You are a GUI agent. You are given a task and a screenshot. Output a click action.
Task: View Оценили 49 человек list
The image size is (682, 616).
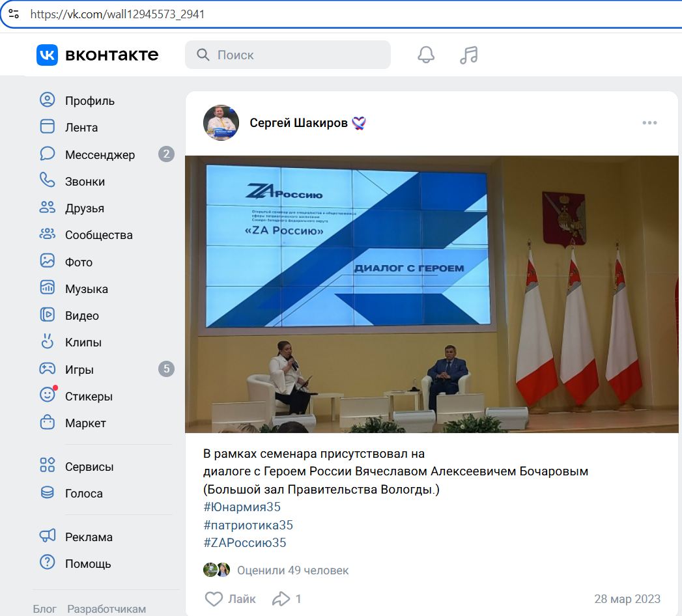292,570
